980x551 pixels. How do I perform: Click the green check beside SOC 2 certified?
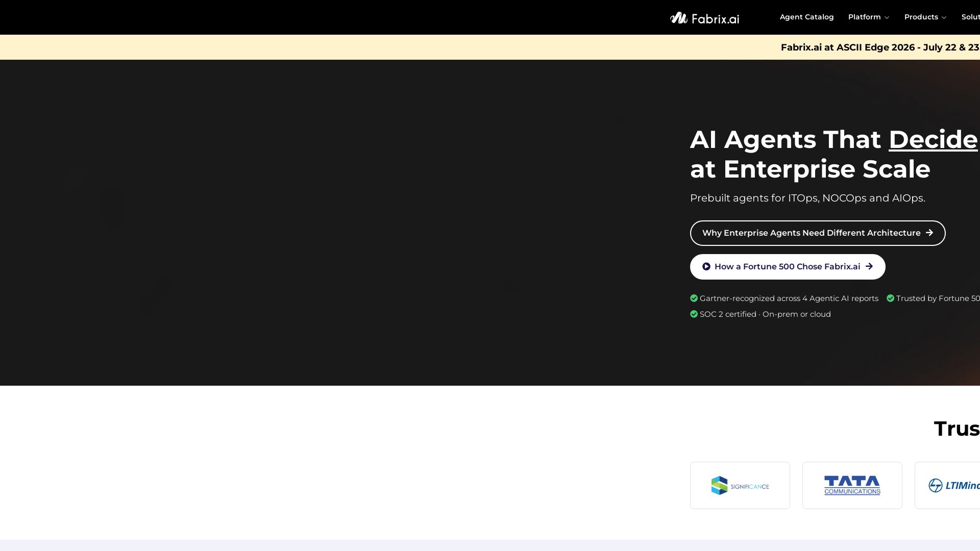click(x=694, y=314)
